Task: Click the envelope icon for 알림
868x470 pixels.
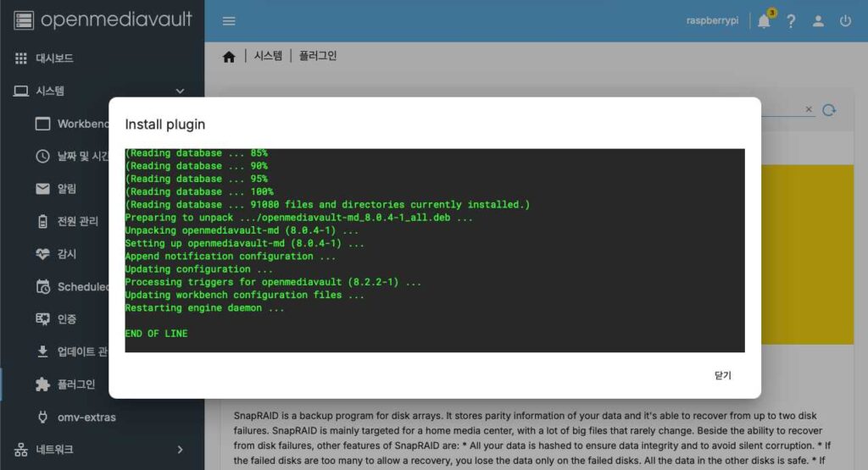Action: point(42,189)
